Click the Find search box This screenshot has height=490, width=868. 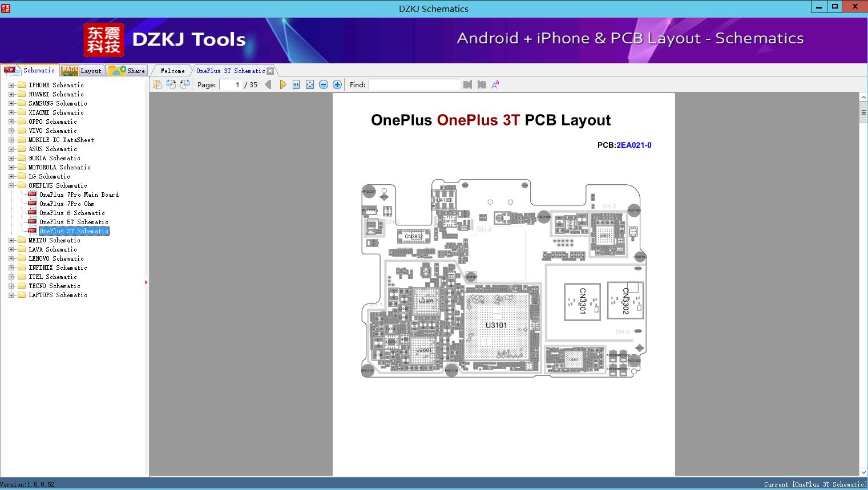point(414,84)
